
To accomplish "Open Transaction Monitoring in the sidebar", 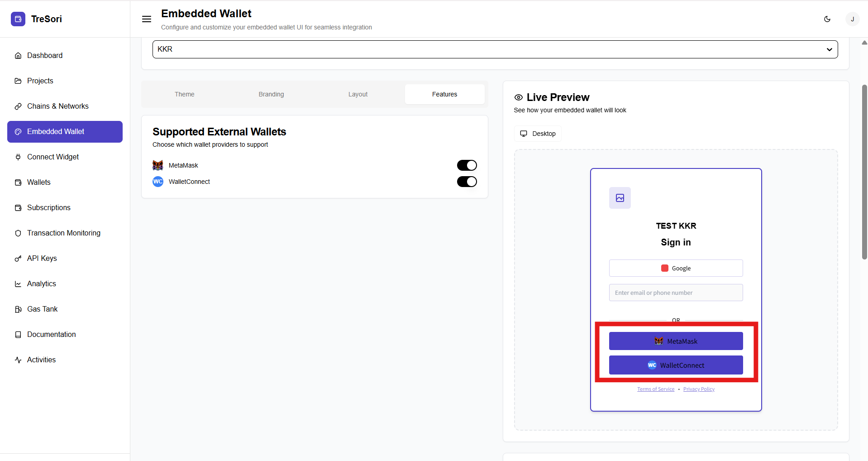I will pos(64,233).
